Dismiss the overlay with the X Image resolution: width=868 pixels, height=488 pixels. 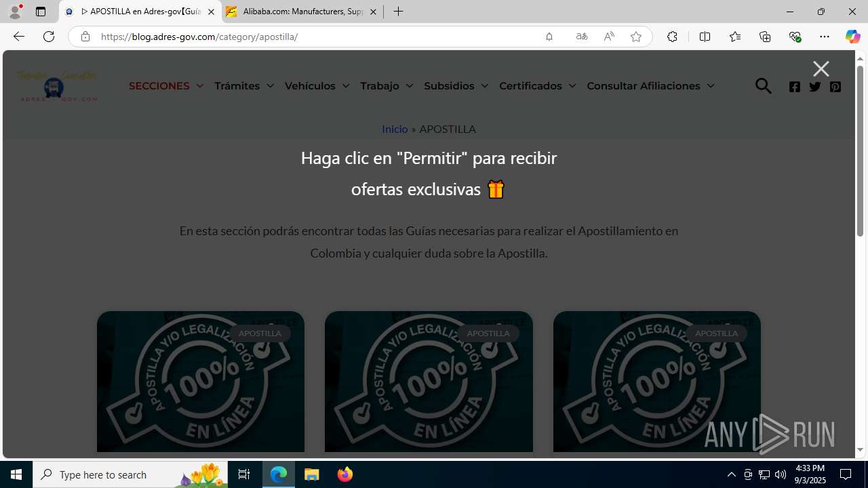click(821, 68)
